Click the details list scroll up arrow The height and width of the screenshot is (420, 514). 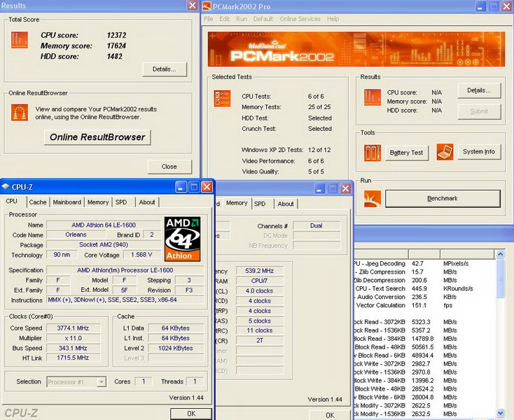(x=500, y=254)
